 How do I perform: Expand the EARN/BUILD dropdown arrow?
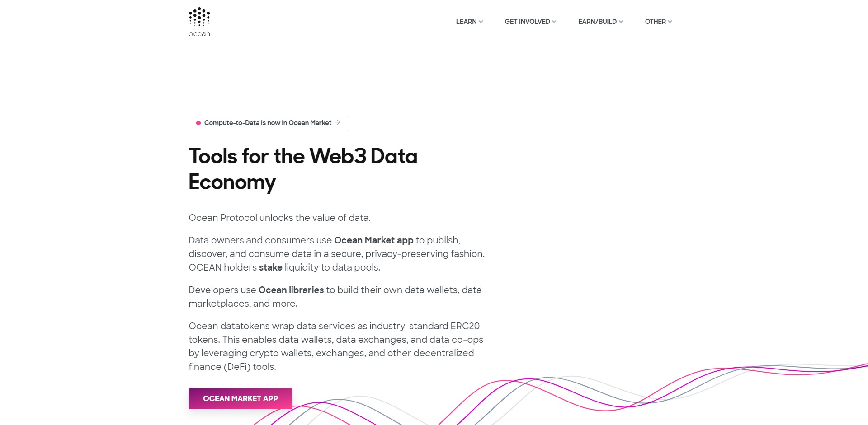tap(621, 22)
